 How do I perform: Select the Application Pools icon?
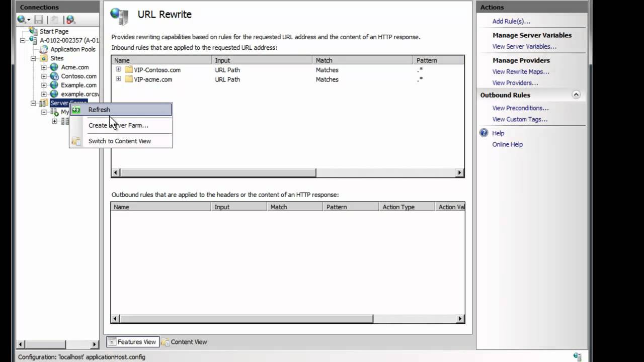[44, 49]
